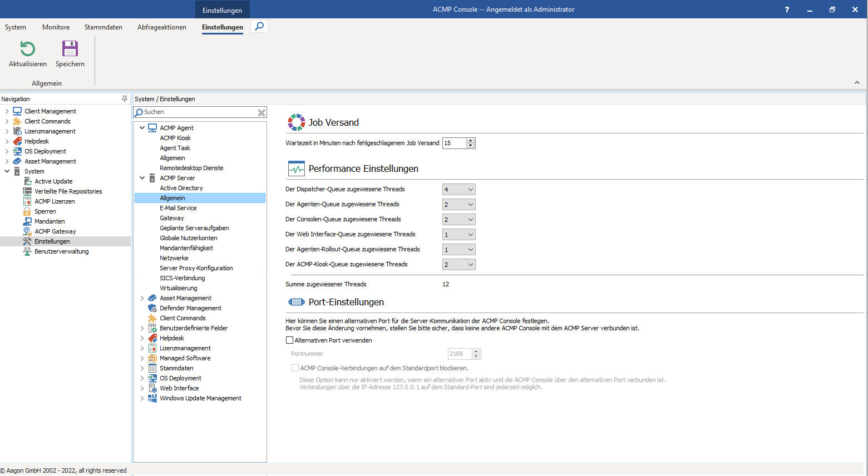Open ACMP Lizenzen icon
The height and width of the screenshot is (476, 868).
pos(27,201)
